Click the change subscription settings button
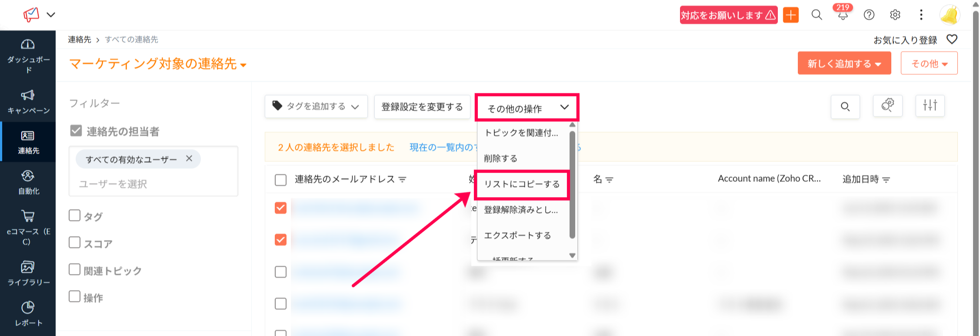980x336 pixels. pyautogui.click(x=422, y=107)
